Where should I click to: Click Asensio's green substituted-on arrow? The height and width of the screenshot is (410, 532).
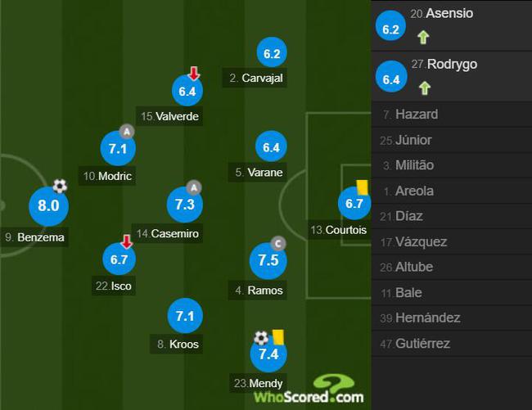click(423, 38)
